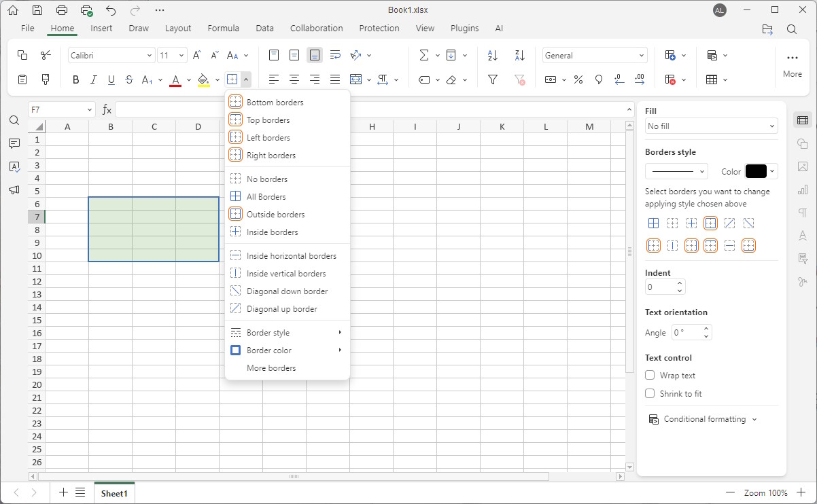Switch to the Formula tab

point(223,29)
